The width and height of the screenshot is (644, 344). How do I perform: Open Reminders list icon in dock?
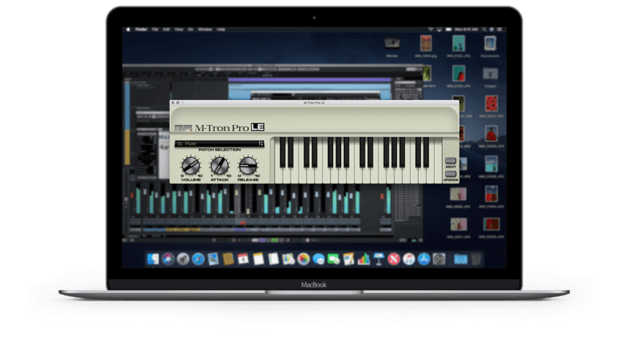point(273,259)
